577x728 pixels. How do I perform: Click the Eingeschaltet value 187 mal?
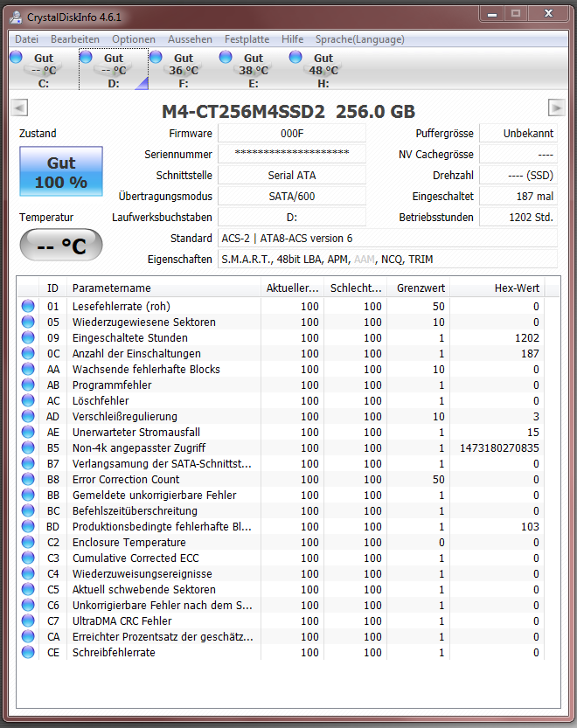point(518,197)
